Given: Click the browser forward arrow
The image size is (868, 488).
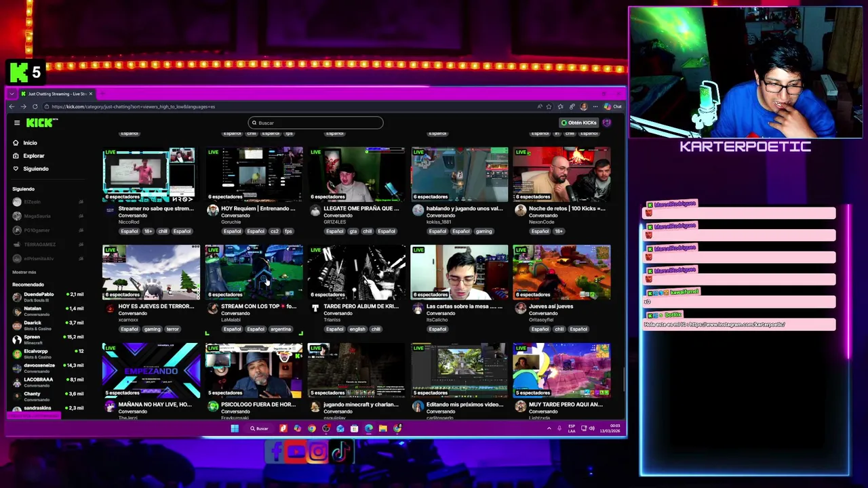Looking at the screenshot, I should pyautogui.click(x=23, y=106).
